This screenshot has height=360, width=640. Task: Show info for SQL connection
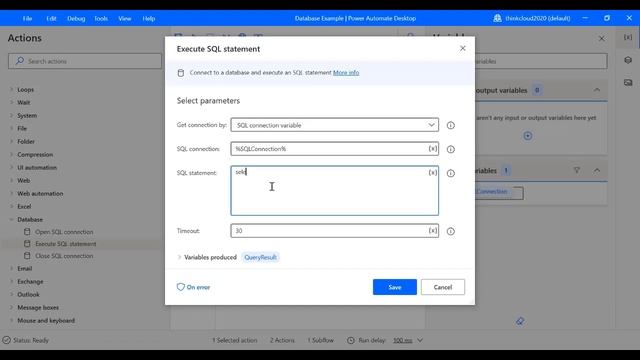451,149
